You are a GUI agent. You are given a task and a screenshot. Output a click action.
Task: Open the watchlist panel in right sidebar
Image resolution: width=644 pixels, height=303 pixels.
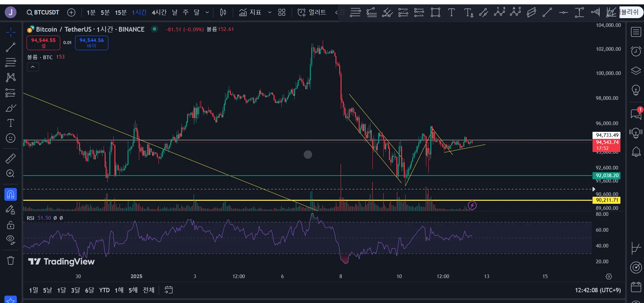click(636, 32)
